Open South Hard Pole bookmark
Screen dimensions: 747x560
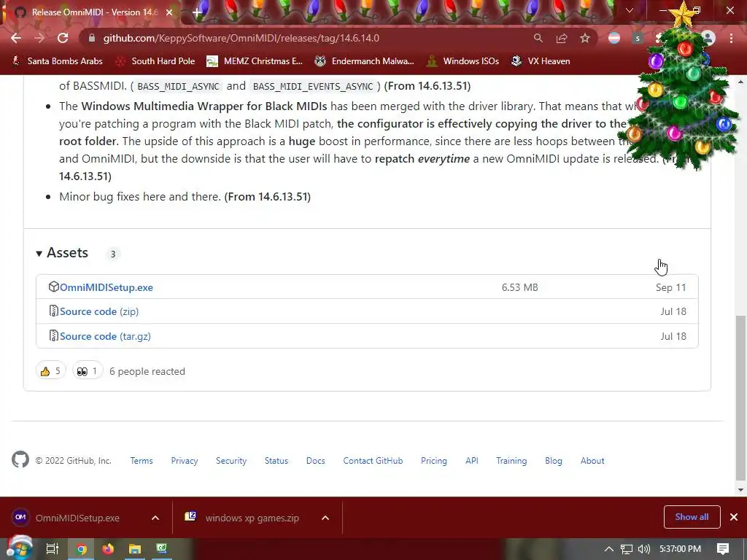[156, 61]
